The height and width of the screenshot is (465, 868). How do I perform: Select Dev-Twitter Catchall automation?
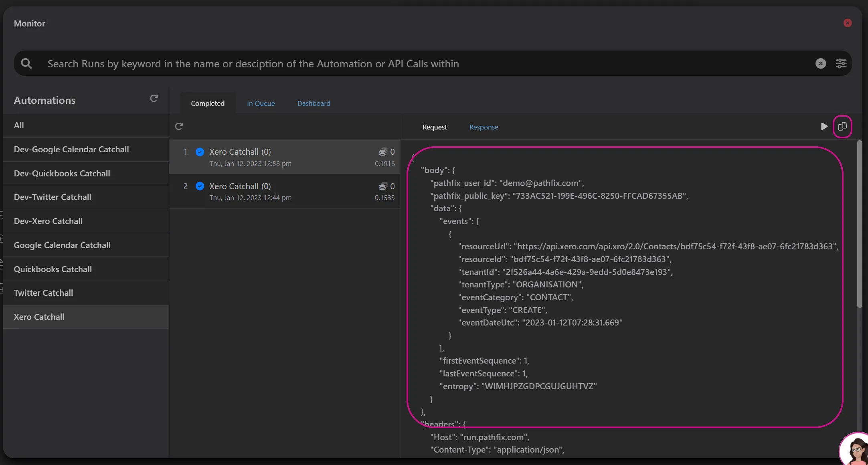coord(86,197)
